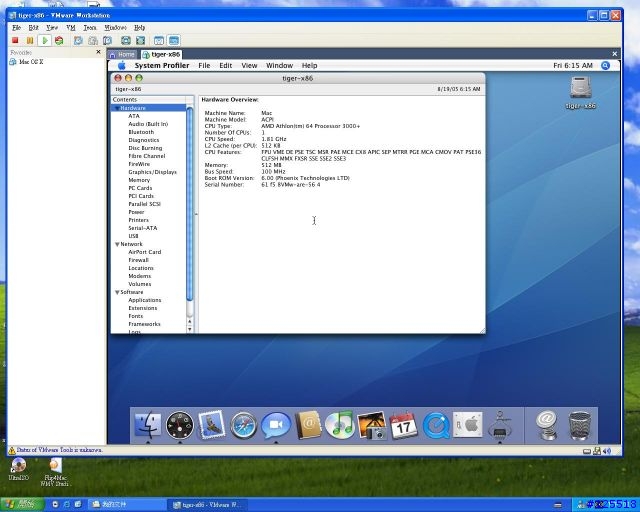Click the VMware Tools status warning
Screen dimensions: 640x512
(x=55, y=450)
